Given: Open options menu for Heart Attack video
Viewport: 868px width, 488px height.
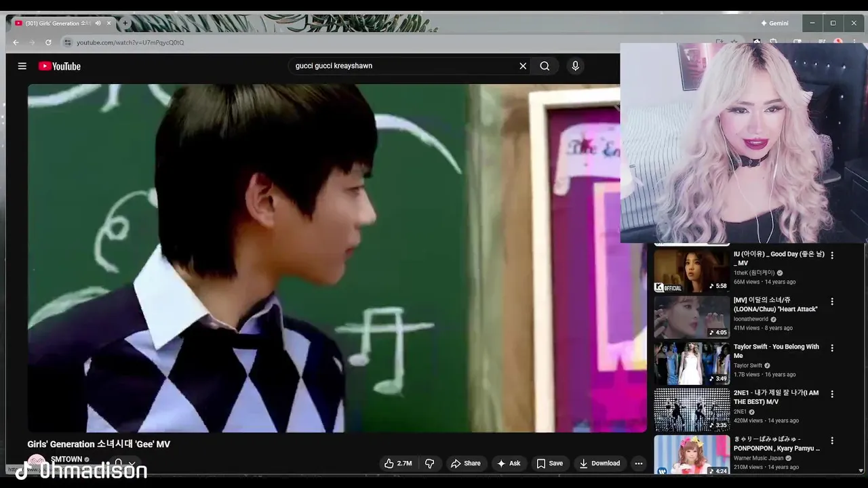Looking at the screenshot, I should coord(832,302).
